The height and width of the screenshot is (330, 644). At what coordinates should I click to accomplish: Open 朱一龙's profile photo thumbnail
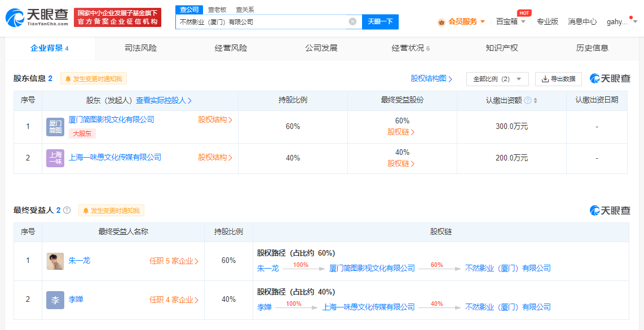pyautogui.click(x=55, y=261)
